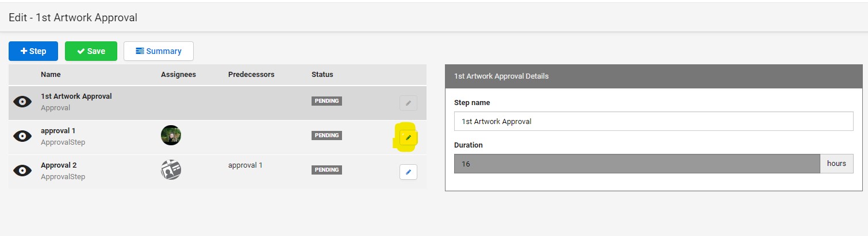Toggle eye visibility for approval 1 step
The width and height of the screenshot is (868, 236).
tap(22, 136)
